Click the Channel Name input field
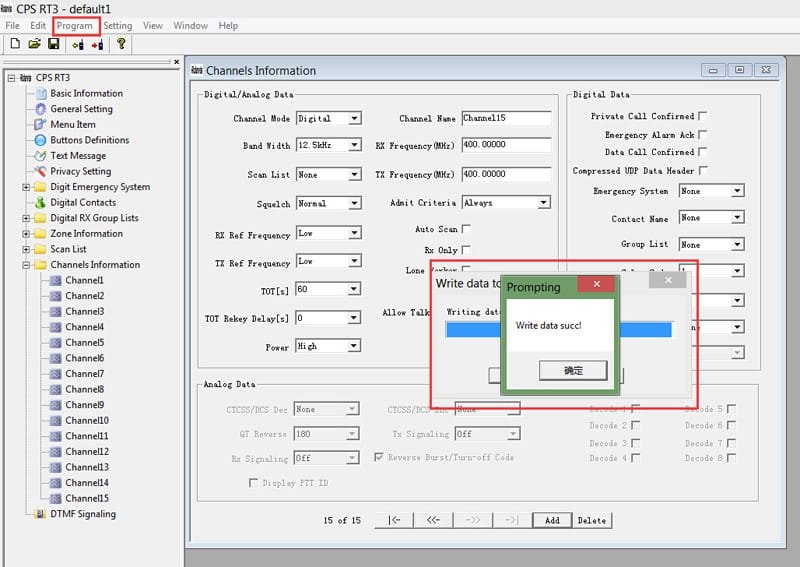Screen dimensions: 800x567 point(506,118)
